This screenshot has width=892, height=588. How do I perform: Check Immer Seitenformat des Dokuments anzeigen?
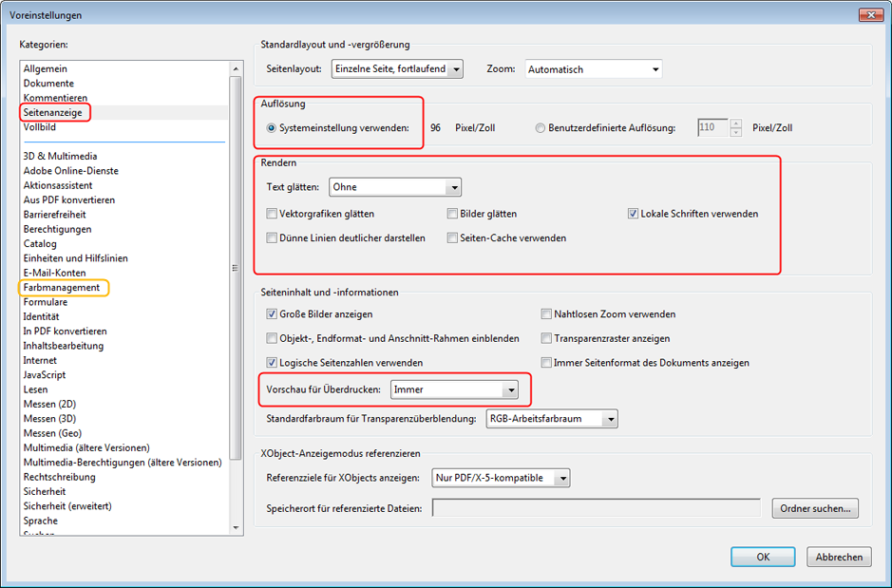[x=546, y=362]
